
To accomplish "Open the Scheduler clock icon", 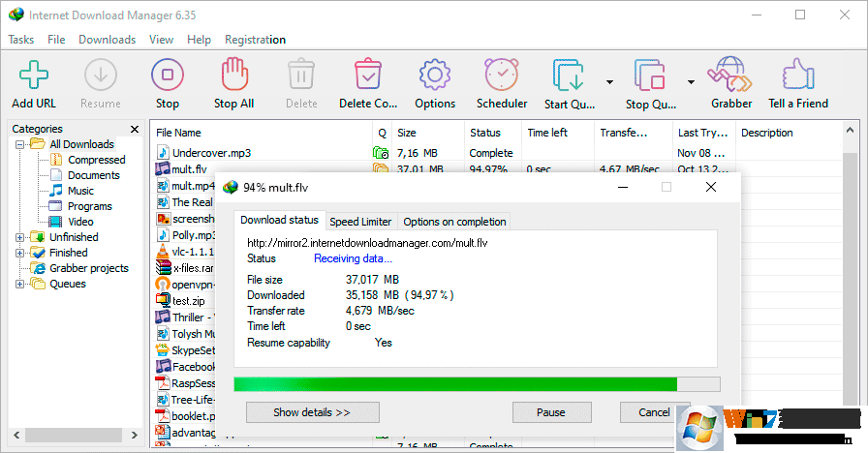I will tap(502, 75).
